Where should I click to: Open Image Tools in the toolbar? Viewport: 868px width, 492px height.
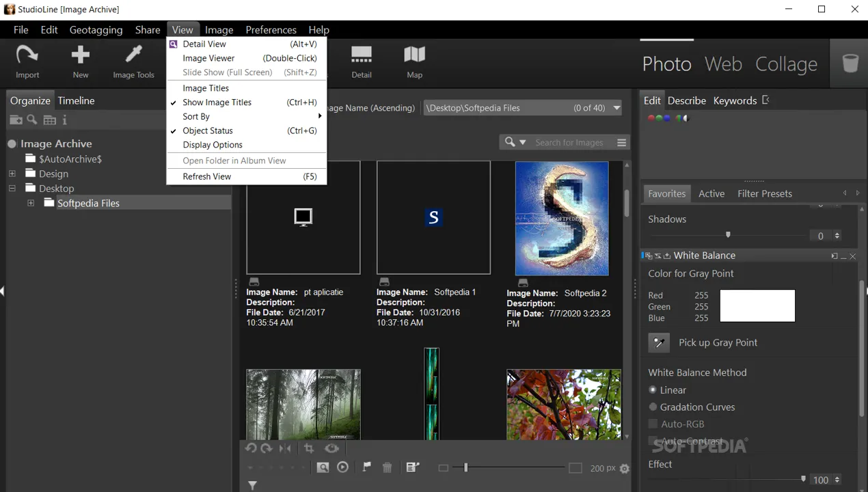point(134,61)
